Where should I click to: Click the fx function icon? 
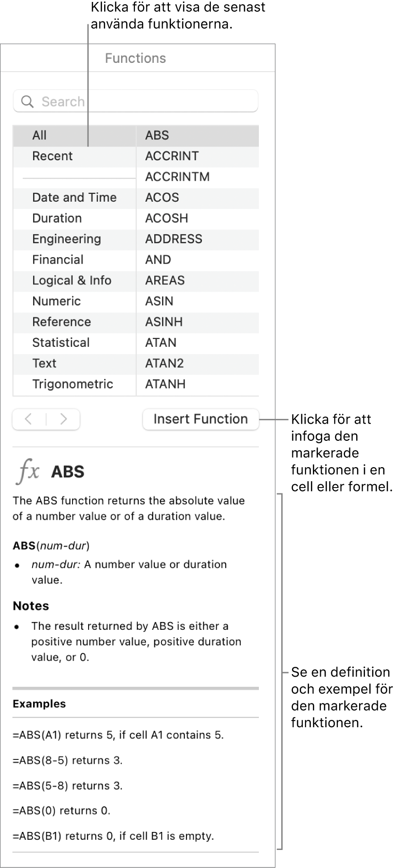[28, 472]
